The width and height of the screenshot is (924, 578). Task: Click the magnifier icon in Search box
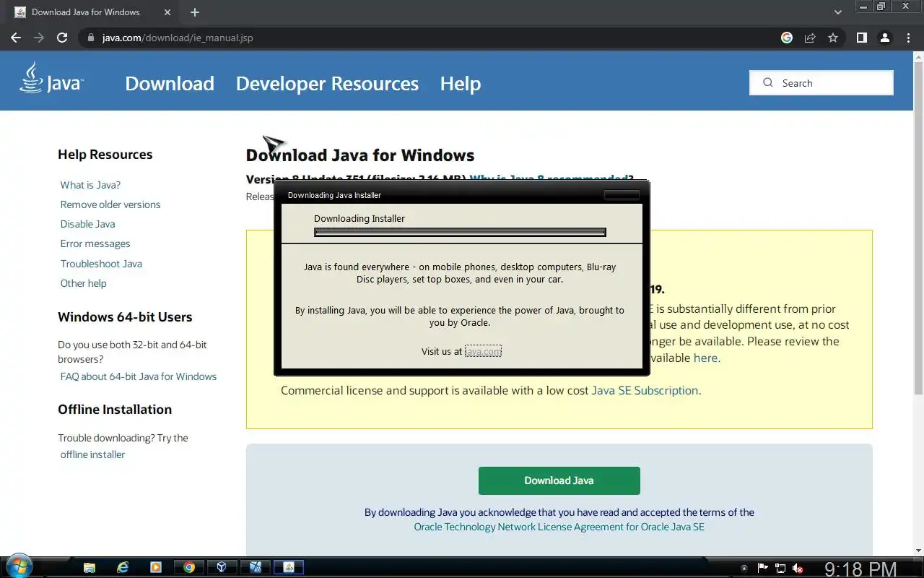click(x=768, y=82)
